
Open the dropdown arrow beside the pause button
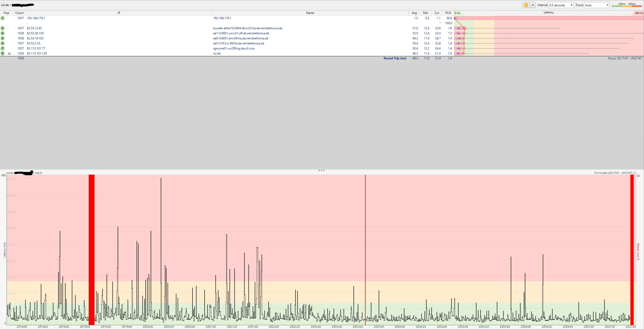(x=533, y=5)
